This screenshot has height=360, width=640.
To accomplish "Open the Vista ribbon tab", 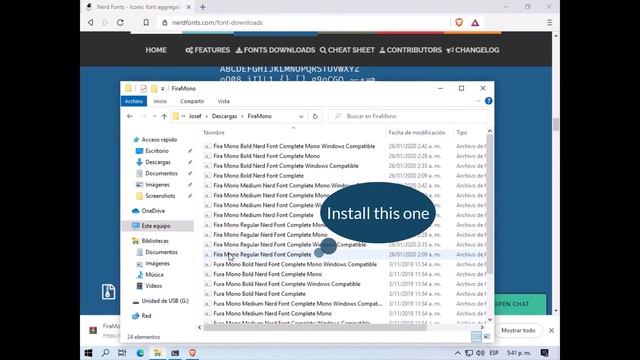I will pos(223,101).
